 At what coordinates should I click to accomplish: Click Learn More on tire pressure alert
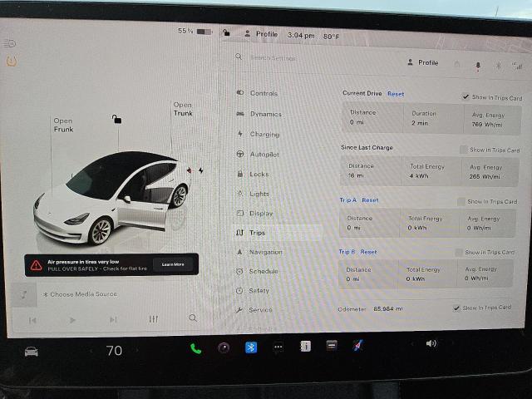coord(173,264)
